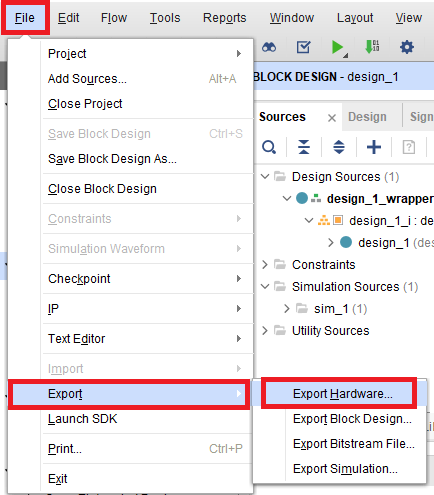Image resolution: width=434 pixels, height=495 pixels.
Task: Open settings with the blue gear icon
Action: tap(407, 47)
